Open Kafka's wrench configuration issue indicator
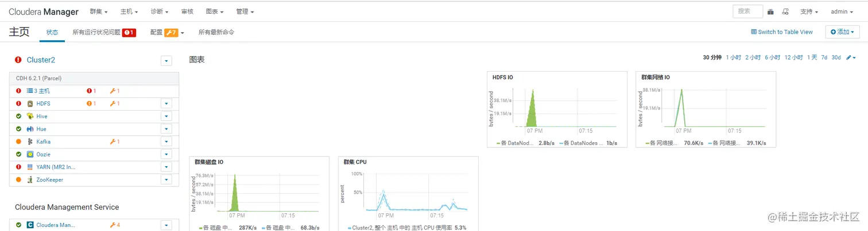Image resolution: width=868 pixels, height=231 pixels. (115, 142)
